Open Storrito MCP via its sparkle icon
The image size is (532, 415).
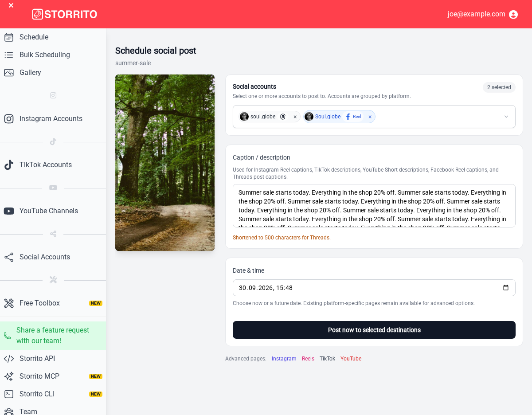[9, 376]
